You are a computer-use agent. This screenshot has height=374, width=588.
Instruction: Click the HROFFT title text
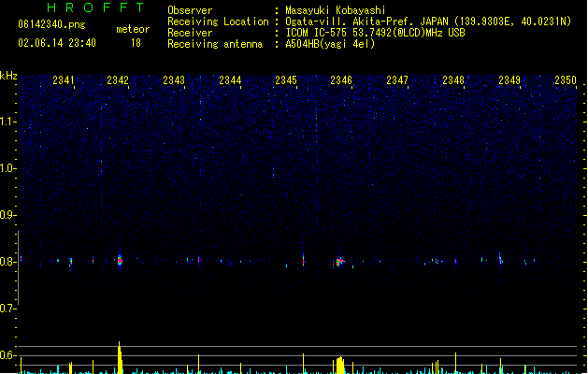pyautogui.click(x=95, y=7)
